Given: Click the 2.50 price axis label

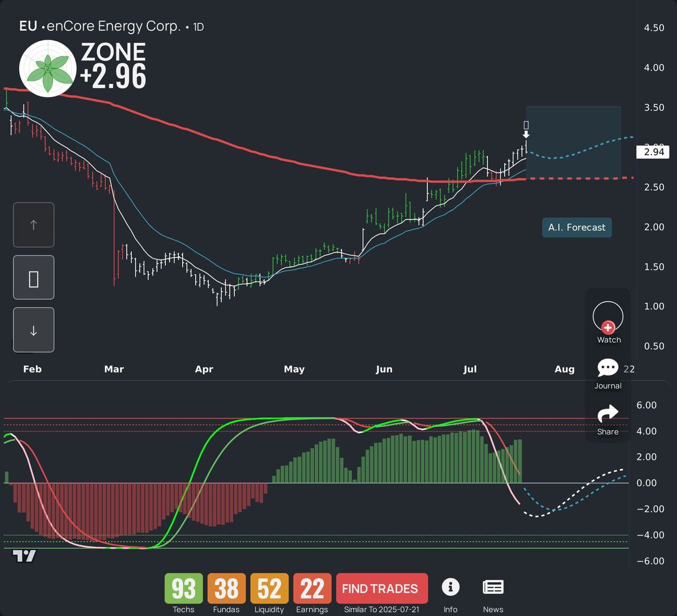Looking at the screenshot, I should 654,187.
